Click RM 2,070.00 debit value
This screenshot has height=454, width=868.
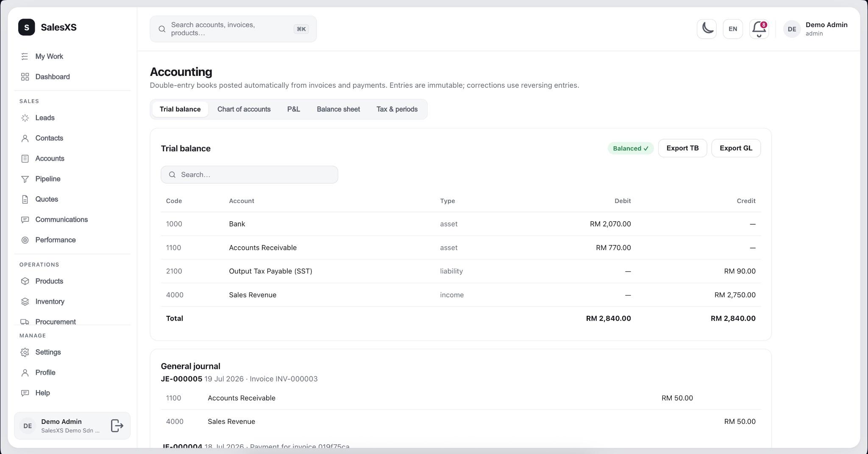[x=610, y=224]
